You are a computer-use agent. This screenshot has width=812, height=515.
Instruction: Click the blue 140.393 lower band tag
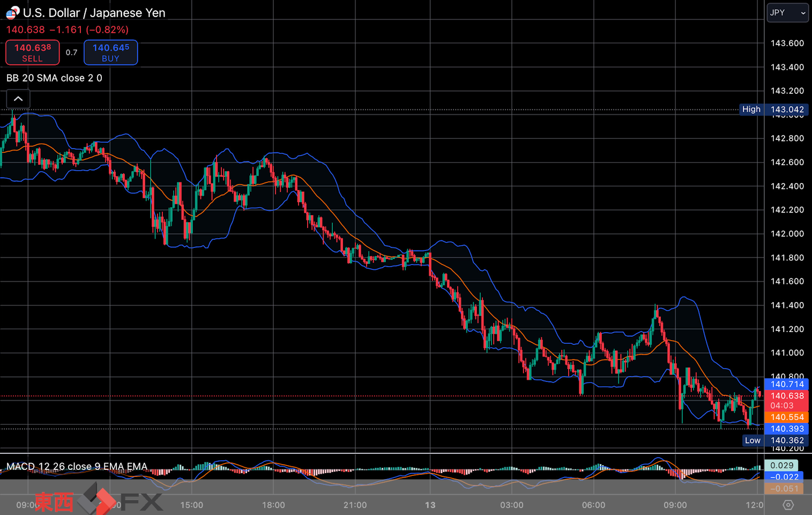787,429
